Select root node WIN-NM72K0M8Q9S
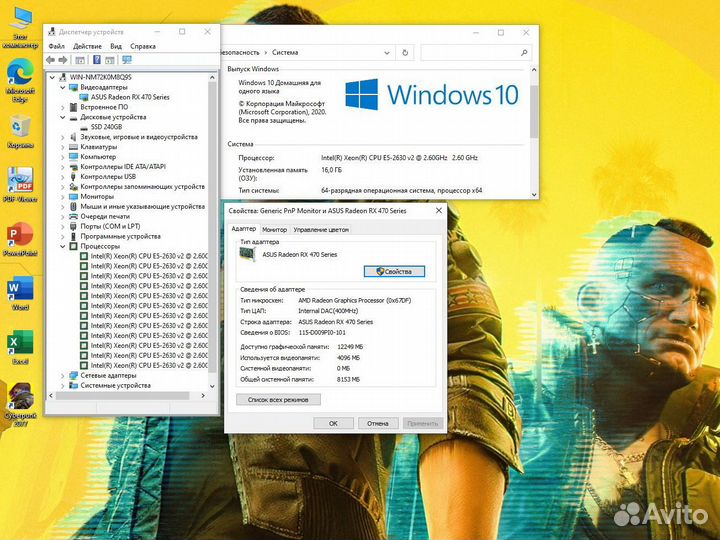The image size is (720, 540). point(101,77)
